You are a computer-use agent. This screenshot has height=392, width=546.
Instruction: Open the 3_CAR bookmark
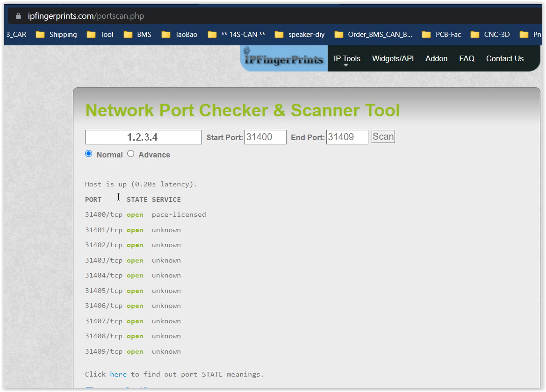click(x=16, y=35)
